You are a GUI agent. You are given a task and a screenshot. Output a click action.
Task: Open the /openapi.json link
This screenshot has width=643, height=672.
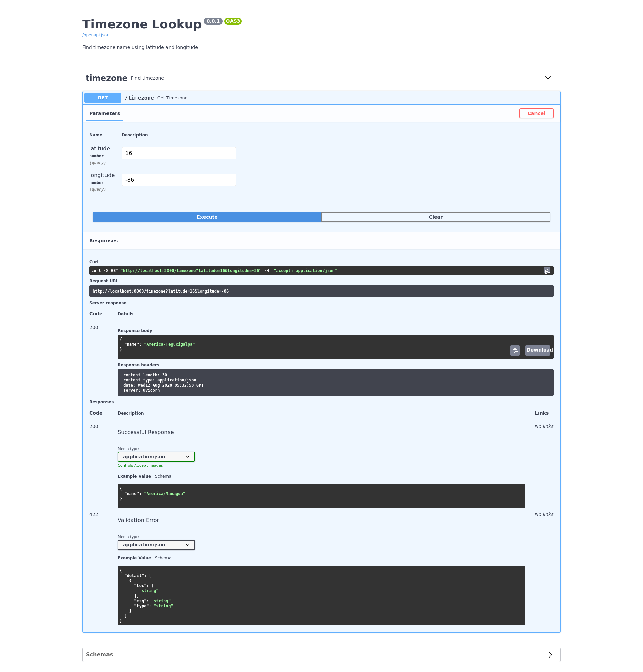[96, 35]
